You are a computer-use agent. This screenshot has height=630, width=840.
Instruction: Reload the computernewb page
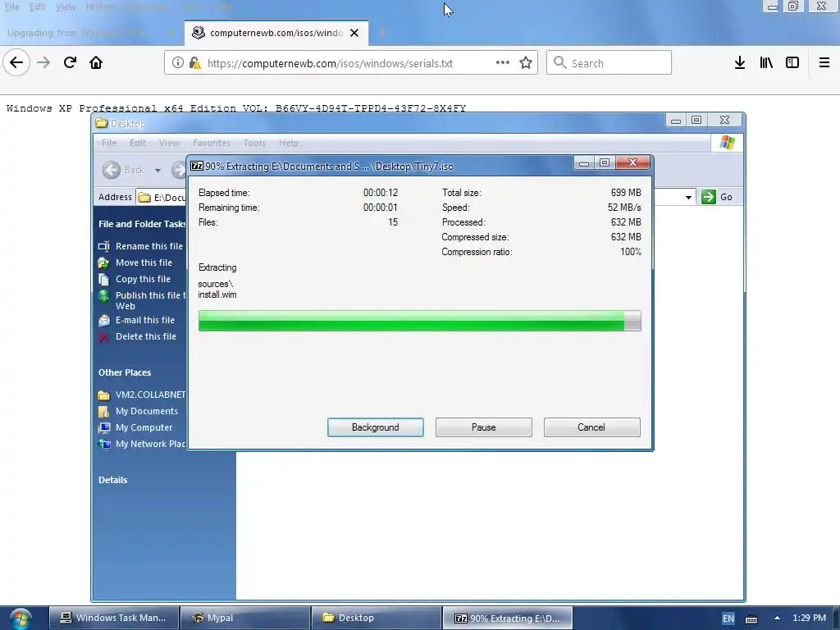tap(70, 62)
